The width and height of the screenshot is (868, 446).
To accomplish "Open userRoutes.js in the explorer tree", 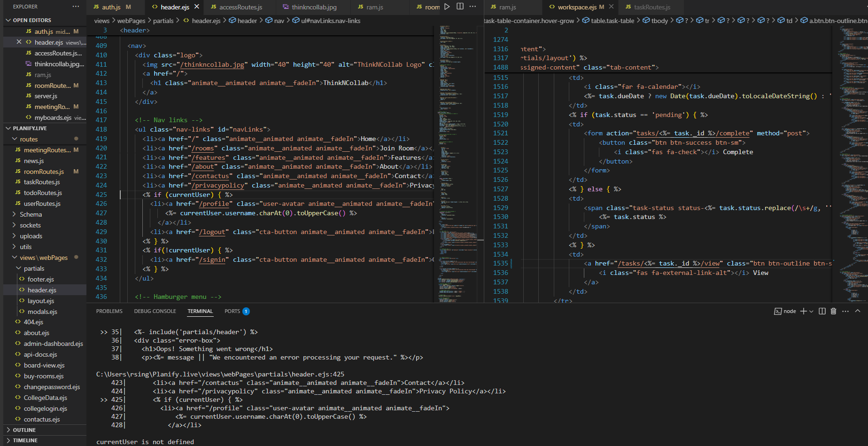I will (x=45, y=203).
